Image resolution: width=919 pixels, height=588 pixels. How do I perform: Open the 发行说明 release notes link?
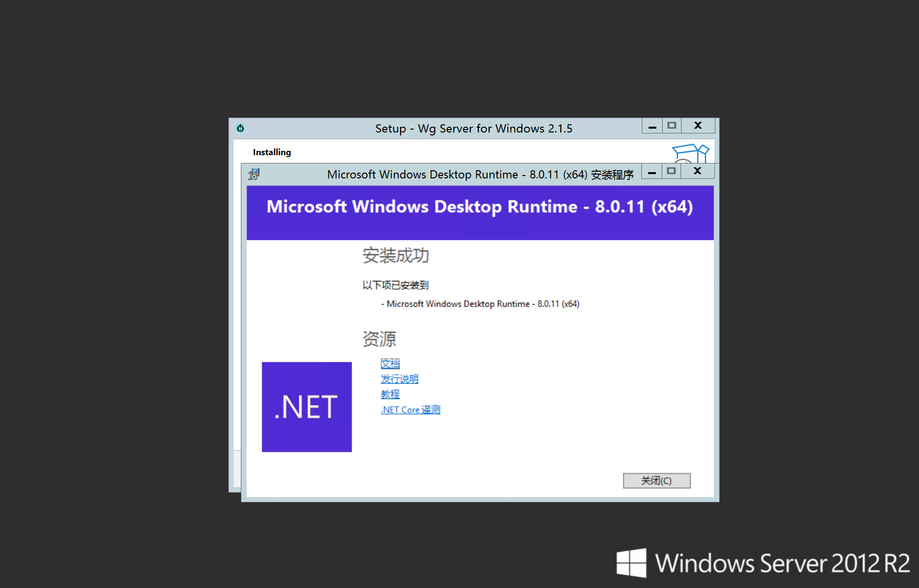400,379
